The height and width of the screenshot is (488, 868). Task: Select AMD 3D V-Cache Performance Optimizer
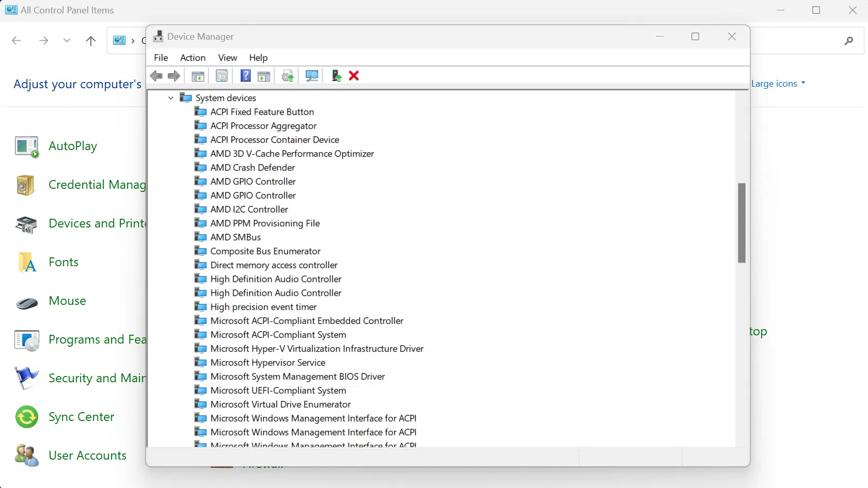coord(292,153)
